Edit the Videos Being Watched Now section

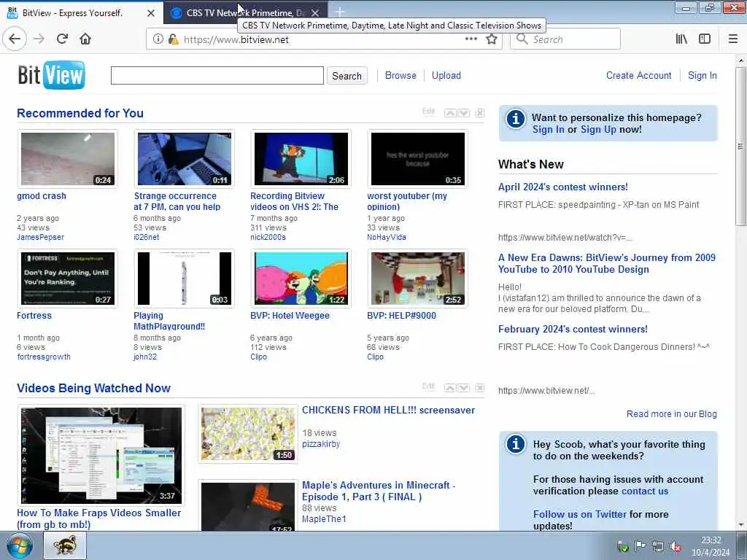[428, 386]
